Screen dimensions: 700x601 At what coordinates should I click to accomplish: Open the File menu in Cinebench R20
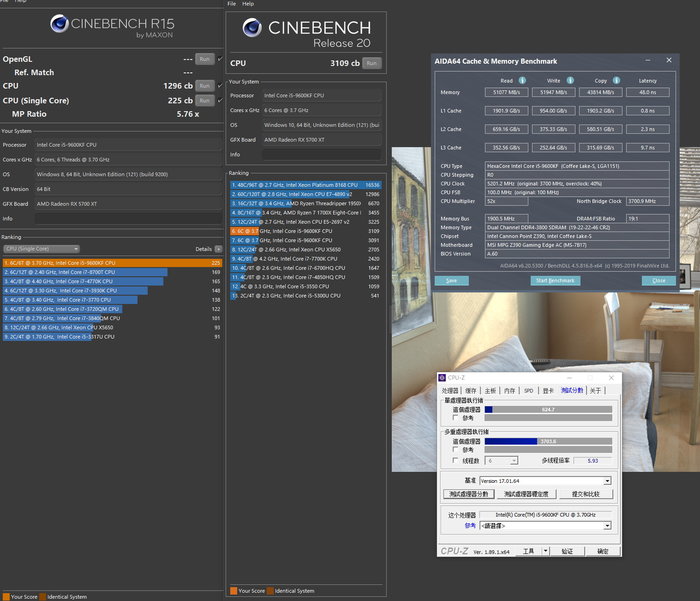[232, 4]
